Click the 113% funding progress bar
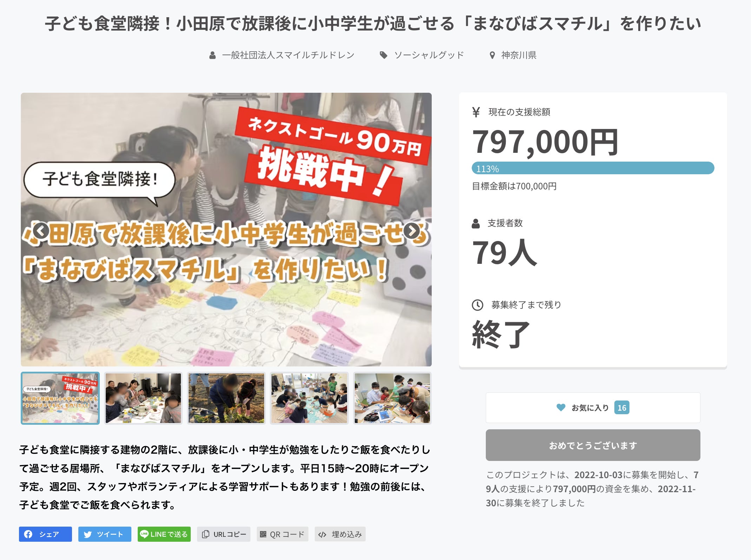The height and width of the screenshot is (560, 751). point(593,168)
